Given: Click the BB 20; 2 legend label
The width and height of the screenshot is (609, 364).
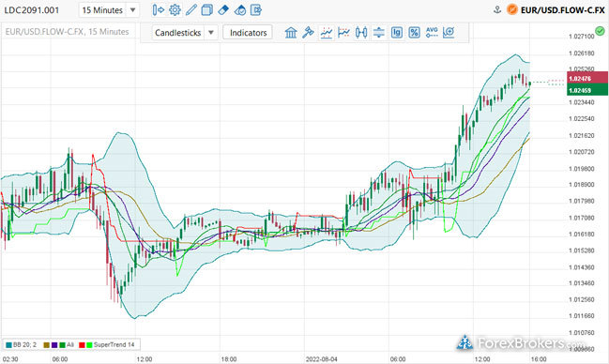Looking at the screenshot, I should [24, 345].
